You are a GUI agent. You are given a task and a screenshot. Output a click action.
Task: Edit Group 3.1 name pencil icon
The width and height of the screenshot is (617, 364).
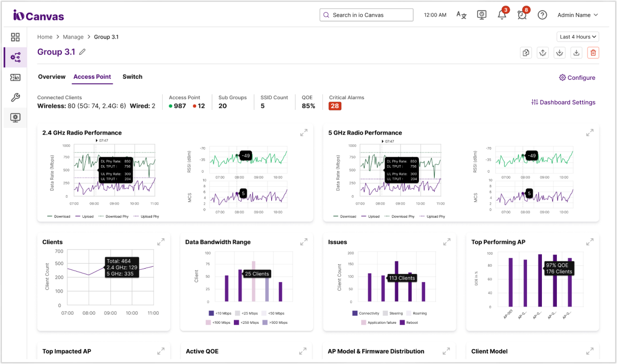click(82, 52)
